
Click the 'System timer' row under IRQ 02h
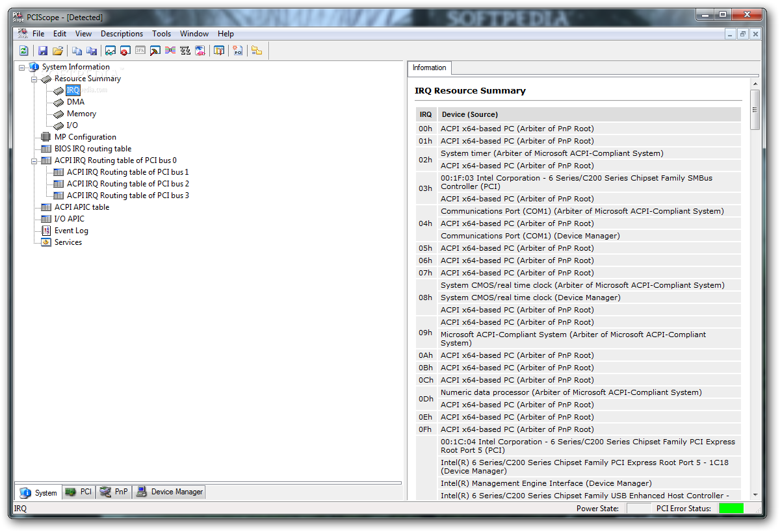coord(589,153)
